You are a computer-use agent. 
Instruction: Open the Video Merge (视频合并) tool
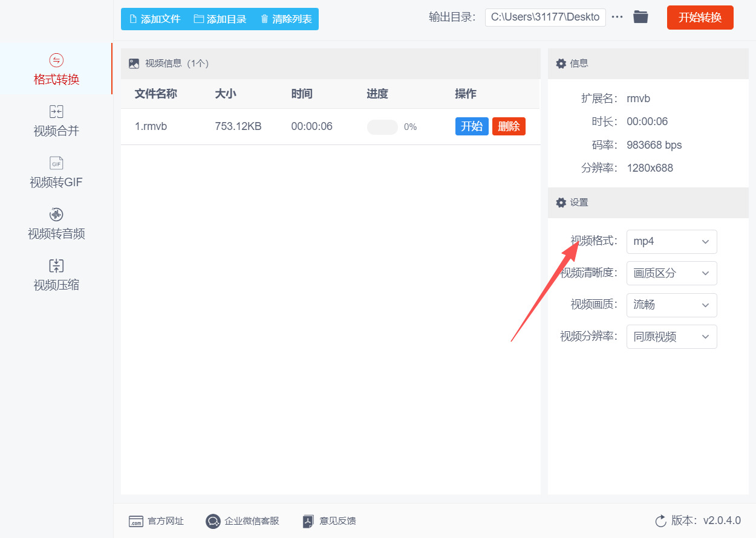(56, 112)
